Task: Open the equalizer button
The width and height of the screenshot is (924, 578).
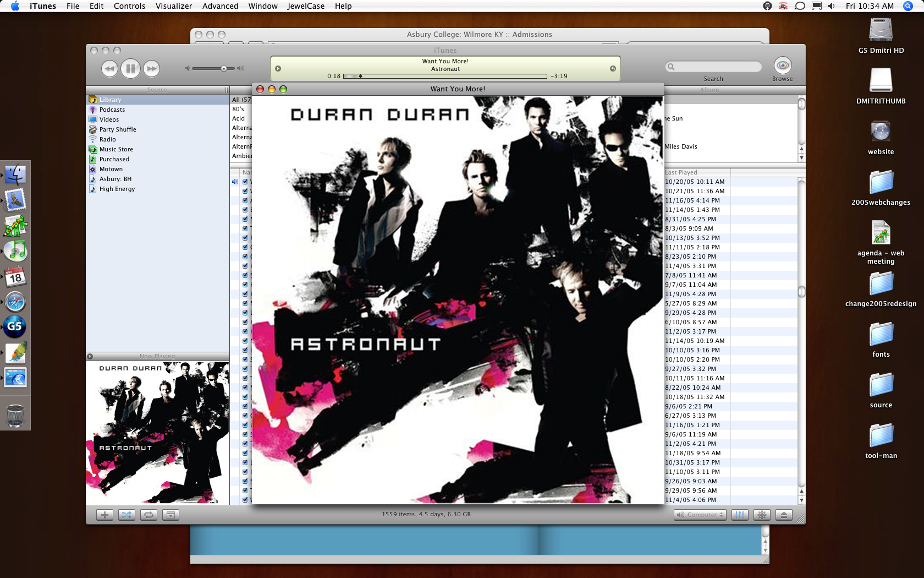Action: [x=740, y=515]
